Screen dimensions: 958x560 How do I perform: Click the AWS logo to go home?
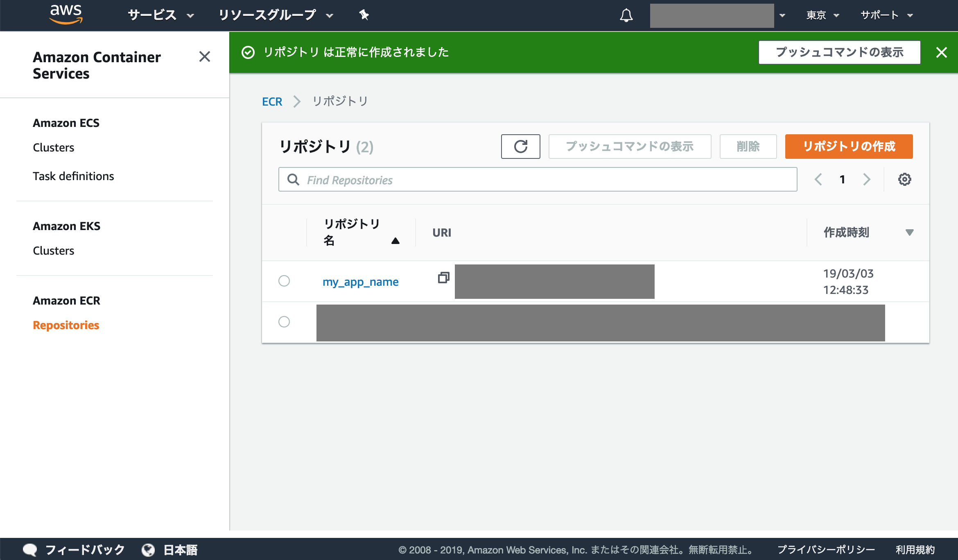coord(67,15)
